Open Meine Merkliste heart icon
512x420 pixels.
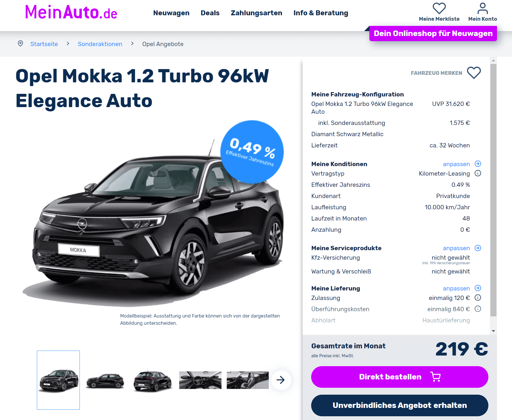tap(439, 8)
